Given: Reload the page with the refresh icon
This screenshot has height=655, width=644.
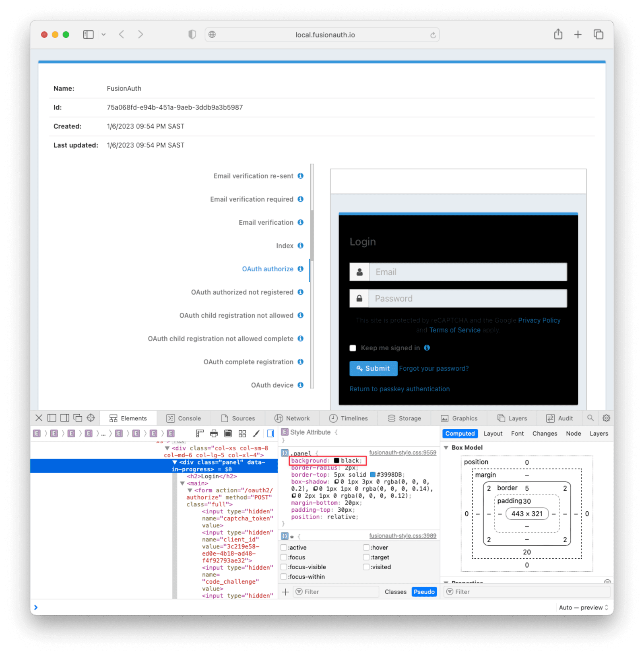Looking at the screenshot, I should (x=433, y=35).
